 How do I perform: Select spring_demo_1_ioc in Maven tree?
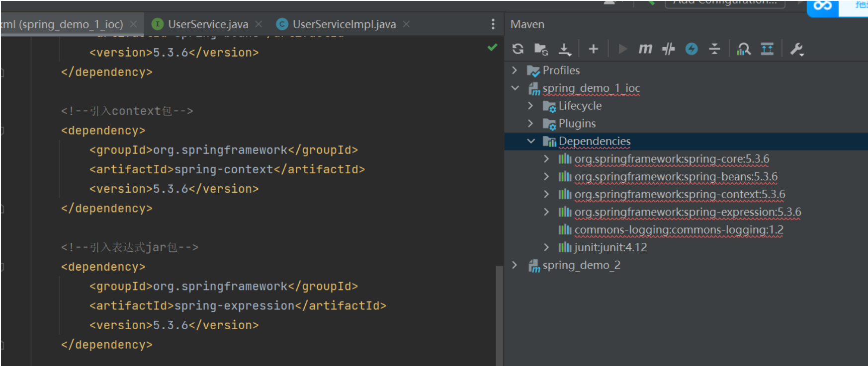(591, 88)
